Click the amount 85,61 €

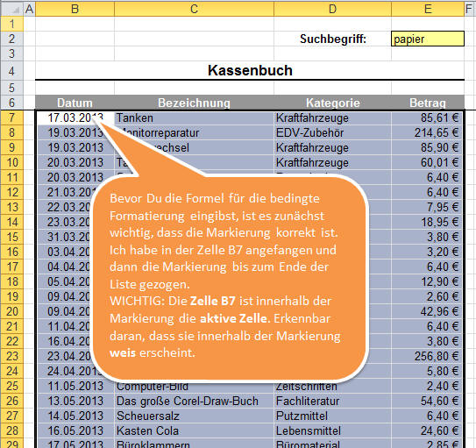[428, 117]
